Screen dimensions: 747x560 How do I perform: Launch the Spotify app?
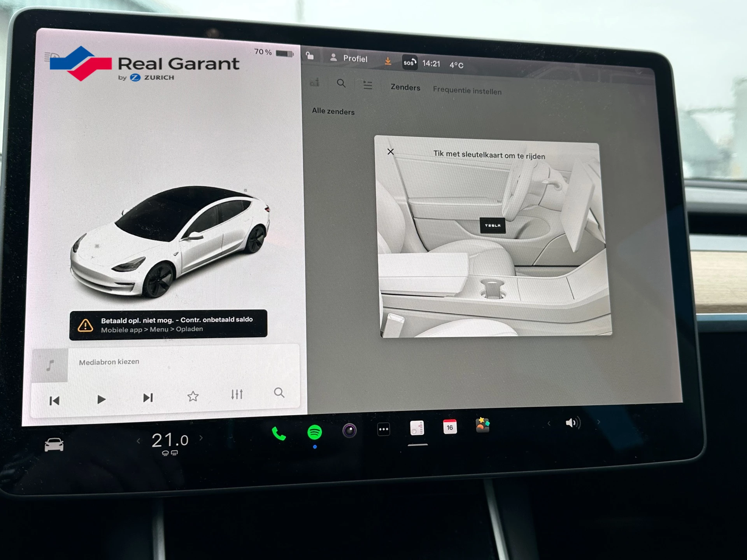314,432
